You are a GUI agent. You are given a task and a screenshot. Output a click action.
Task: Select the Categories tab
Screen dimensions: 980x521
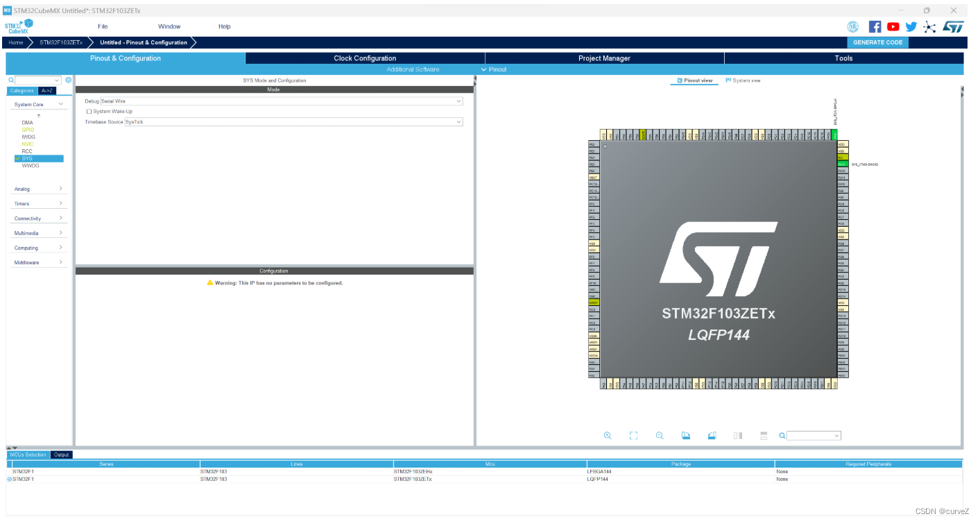click(x=22, y=91)
